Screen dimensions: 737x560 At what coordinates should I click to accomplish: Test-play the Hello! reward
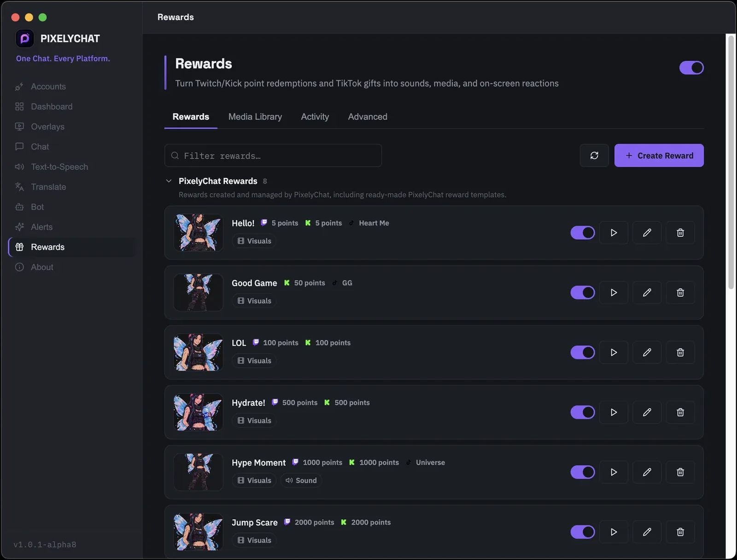pyautogui.click(x=614, y=233)
